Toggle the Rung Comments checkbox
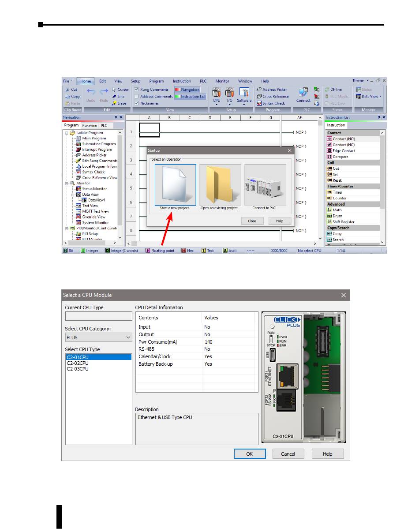The height and width of the screenshot is (532, 419). (137, 90)
